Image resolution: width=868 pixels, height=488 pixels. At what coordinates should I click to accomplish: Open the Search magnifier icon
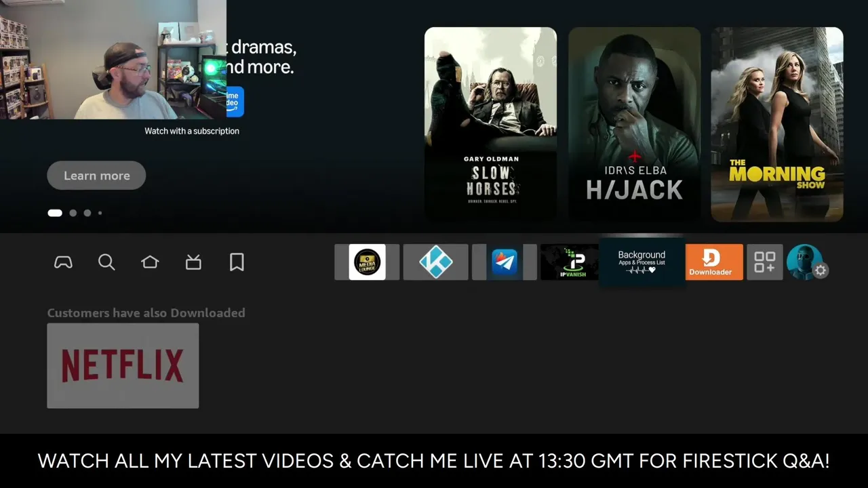[106, 262]
